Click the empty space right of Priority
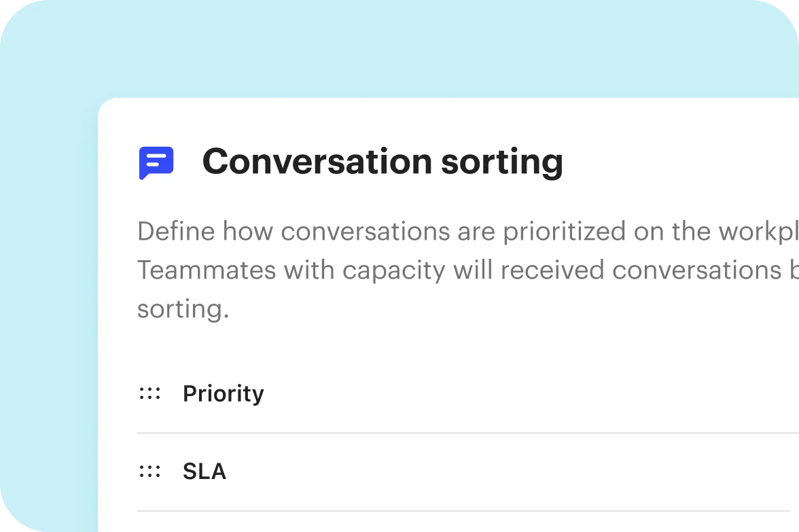 (x=530, y=394)
